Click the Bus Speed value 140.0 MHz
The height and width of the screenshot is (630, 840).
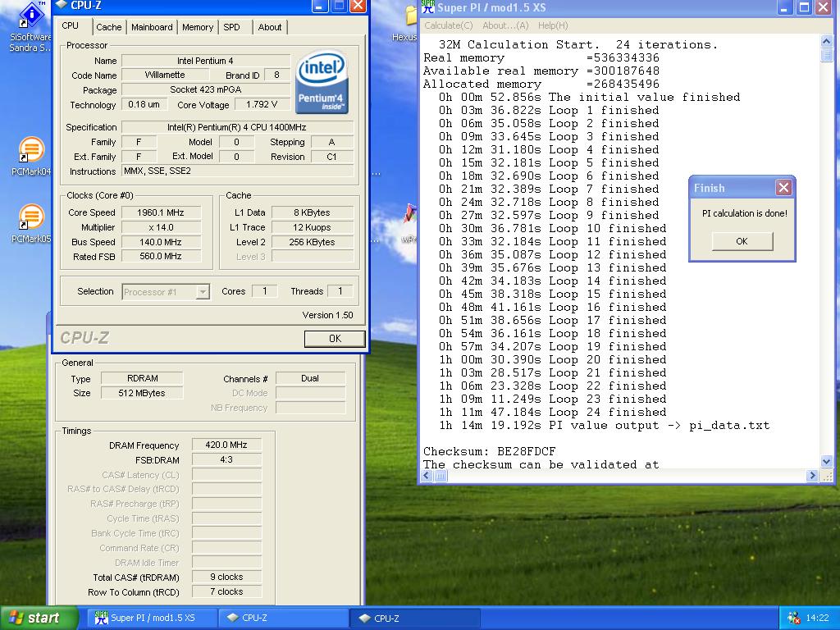(x=161, y=242)
